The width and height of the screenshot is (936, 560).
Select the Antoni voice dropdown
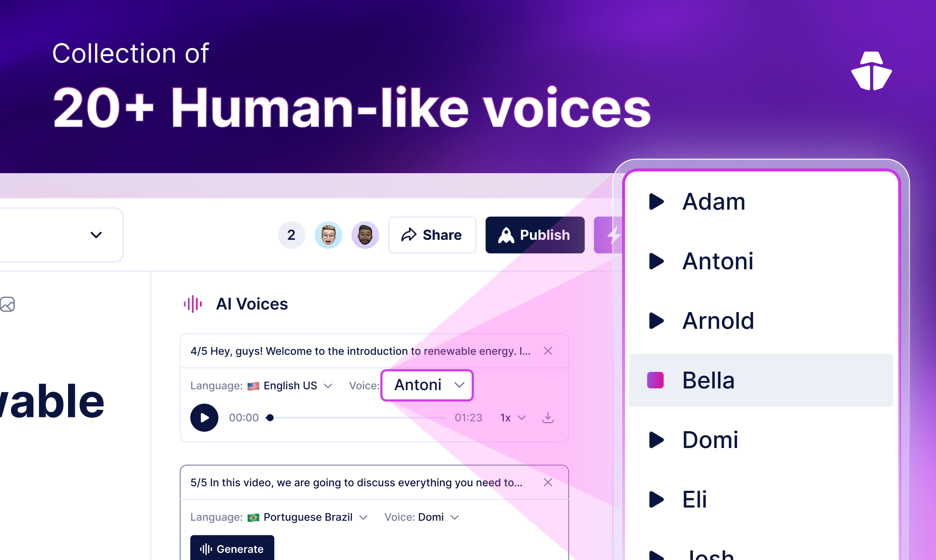pos(427,385)
